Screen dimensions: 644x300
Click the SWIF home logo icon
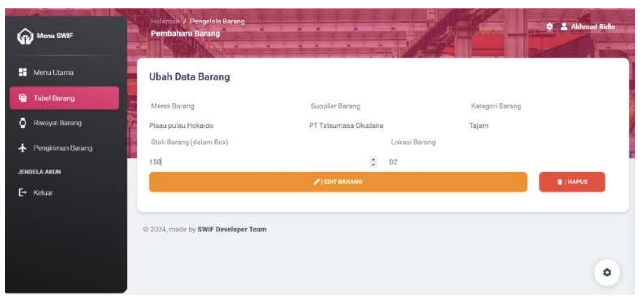tap(25, 36)
